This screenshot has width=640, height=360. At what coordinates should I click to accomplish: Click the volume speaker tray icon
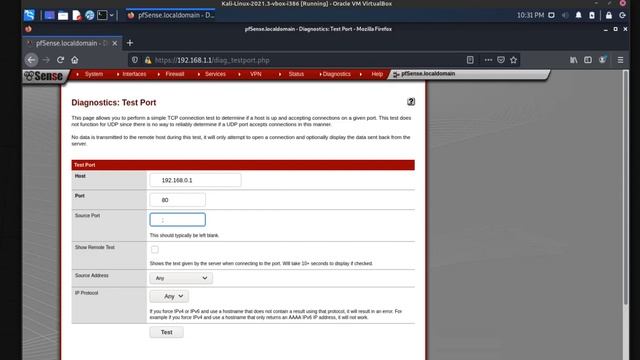pyautogui.click(x=565, y=16)
